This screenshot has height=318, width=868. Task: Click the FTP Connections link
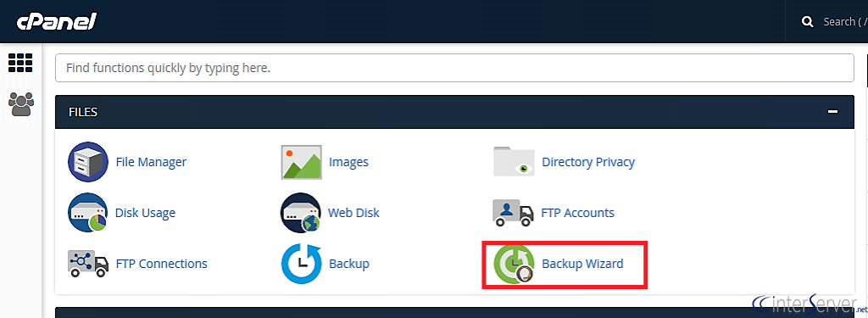pyautogui.click(x=162, y=264)
